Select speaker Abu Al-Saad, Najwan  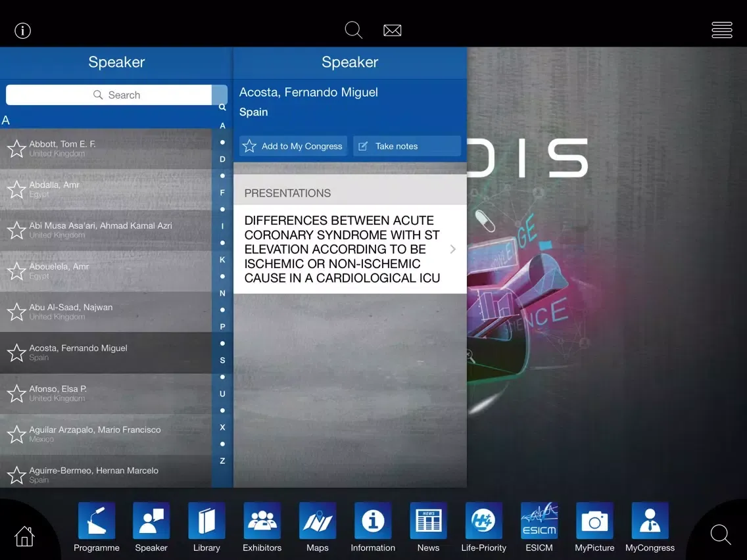click(x=106, y=312)
